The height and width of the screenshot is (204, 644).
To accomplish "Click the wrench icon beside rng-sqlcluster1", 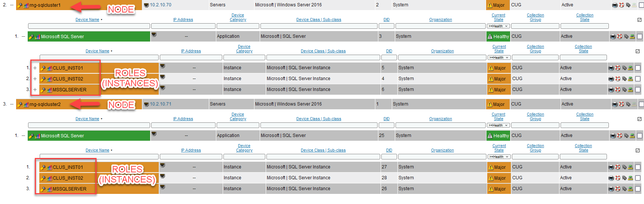I will (x=20, y=5).
